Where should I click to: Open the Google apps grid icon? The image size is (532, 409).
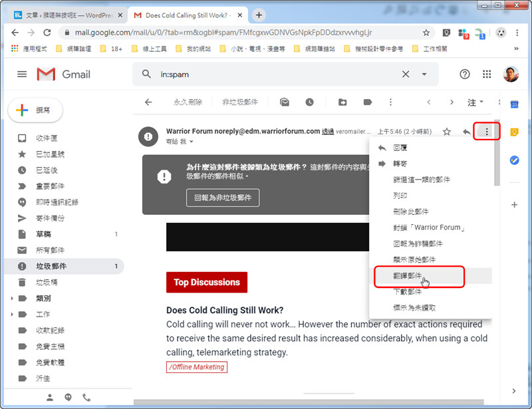487,74
